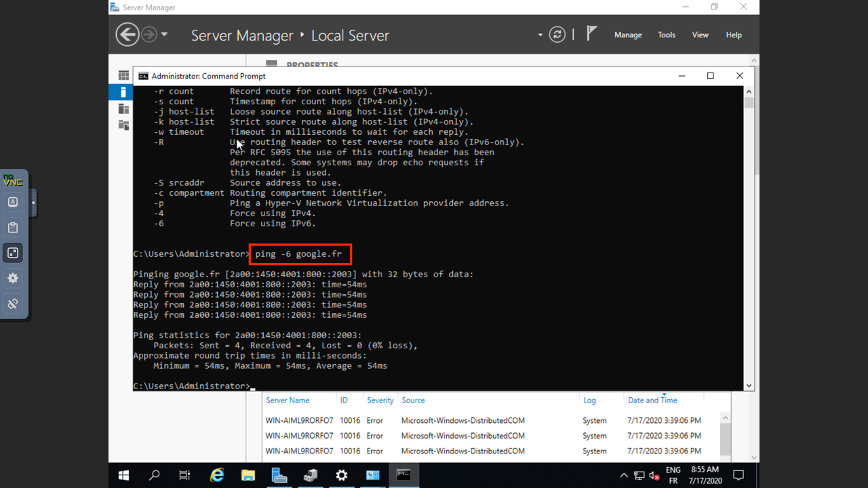This screenshot has height=488, width=868.
Task: Maximize the Command Prompt window
Action: 711,76
